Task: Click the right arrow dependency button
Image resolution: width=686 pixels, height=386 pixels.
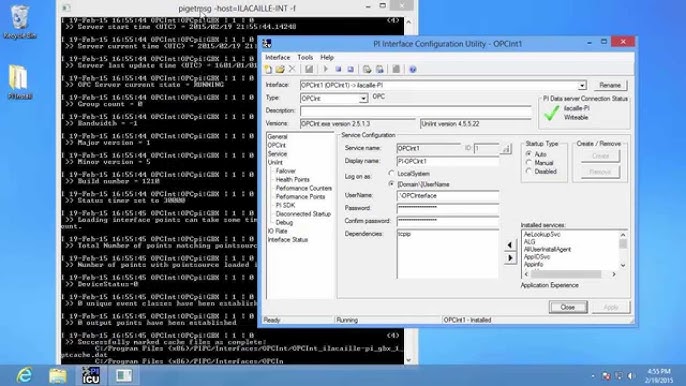Action: [x=510, y=258]
